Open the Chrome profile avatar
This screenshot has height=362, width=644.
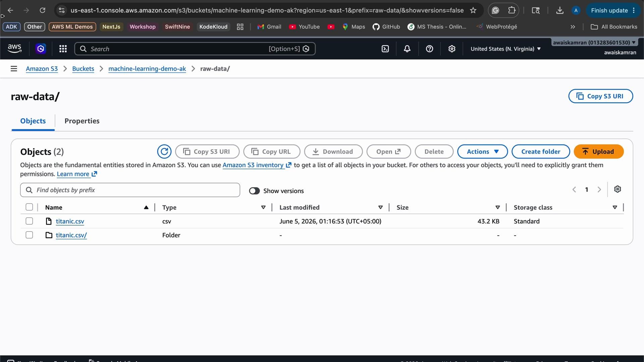click(576, 10)
